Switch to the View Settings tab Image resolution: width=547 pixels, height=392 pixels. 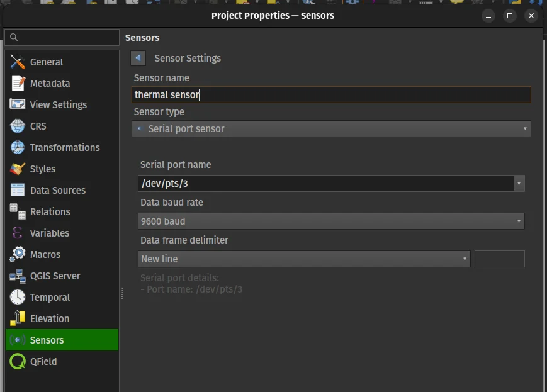(58, 105)
